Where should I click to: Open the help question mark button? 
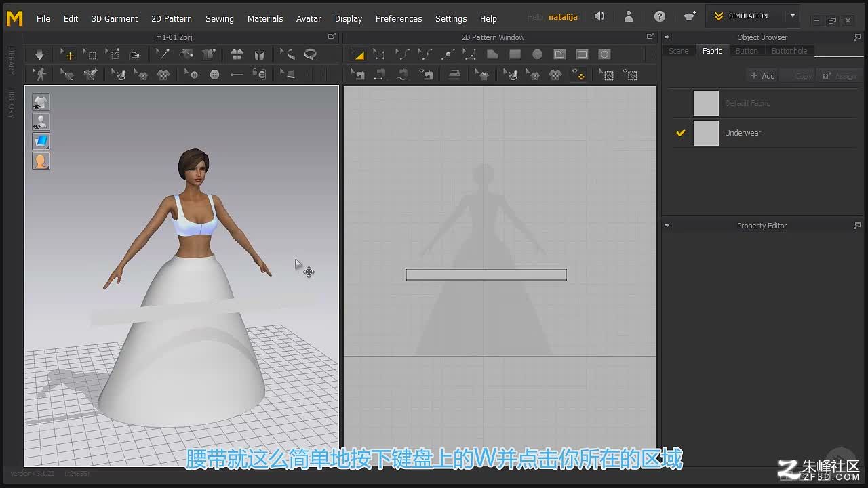[660, 16]
